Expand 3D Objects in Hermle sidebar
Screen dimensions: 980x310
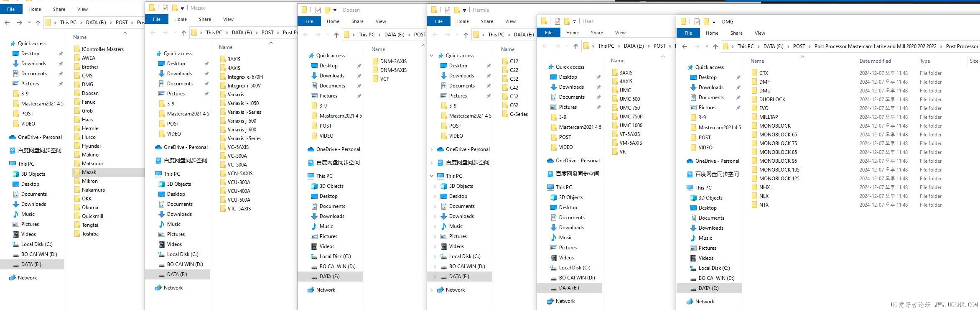(x=435, y=186)
